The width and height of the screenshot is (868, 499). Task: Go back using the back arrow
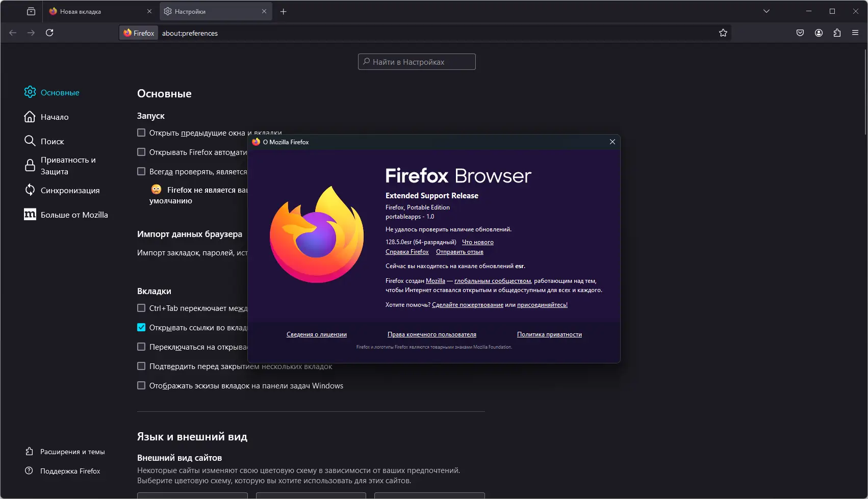tap(13, 33)
